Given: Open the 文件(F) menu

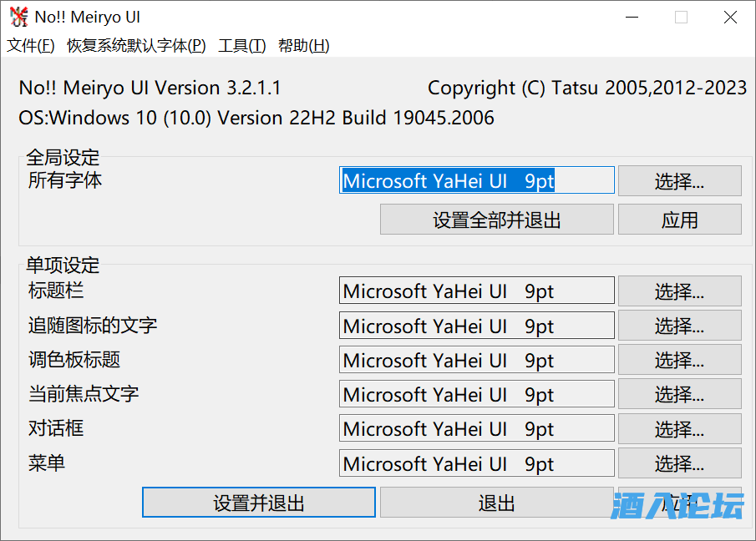Looking at the screenshot, I should tap(31, 46).
